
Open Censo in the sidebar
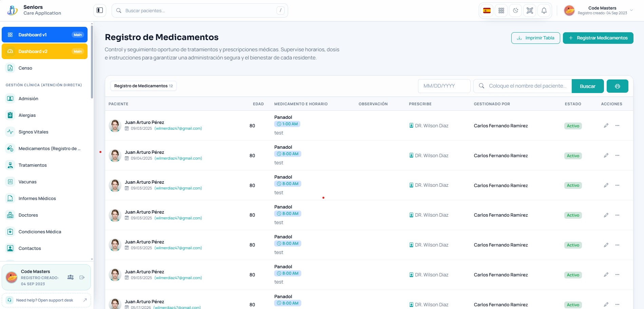tap(44, 68)
